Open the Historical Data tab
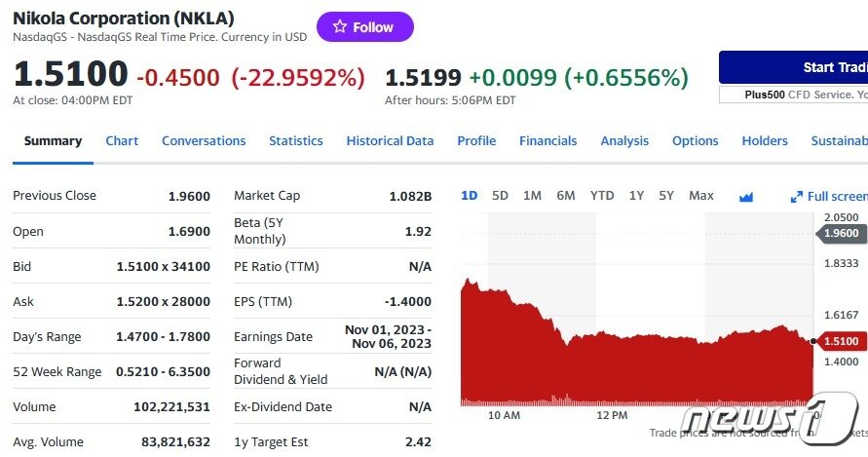Screen dimensions: 868x457 pyautogui.click(x=390, y=141)
